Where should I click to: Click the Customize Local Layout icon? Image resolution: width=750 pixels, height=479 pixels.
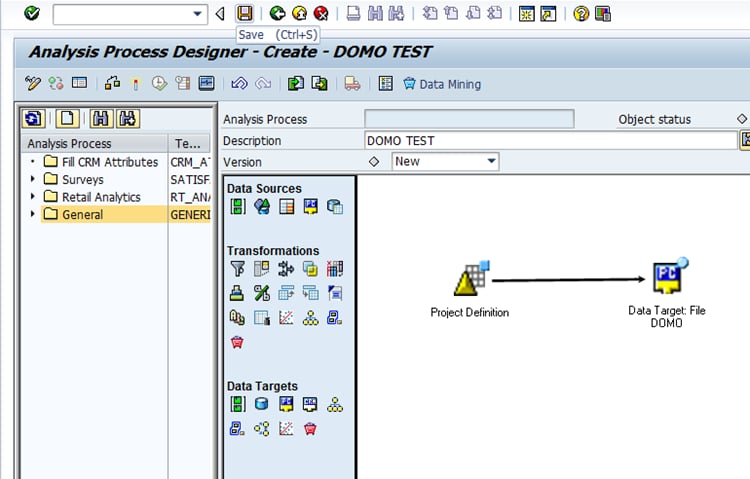point(603,14)
